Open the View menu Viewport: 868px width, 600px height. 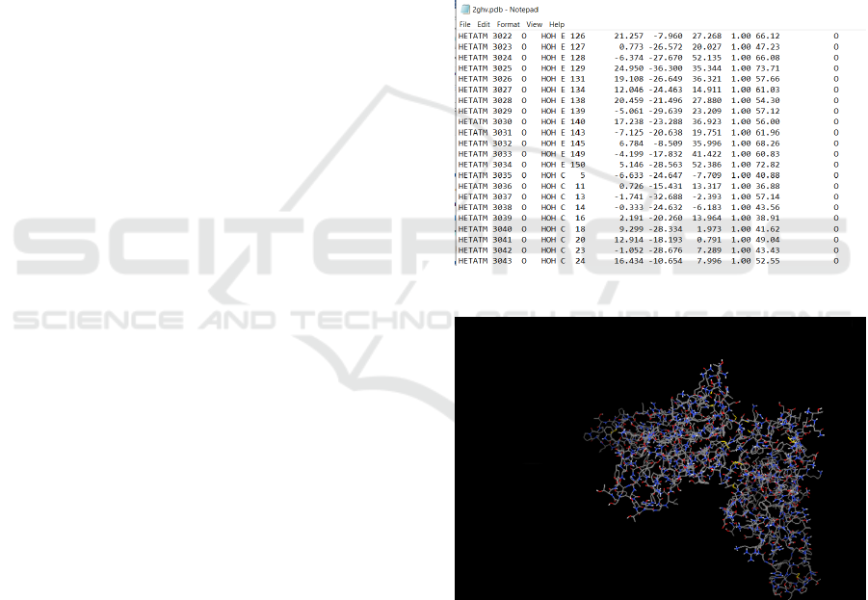pos(534,24)
